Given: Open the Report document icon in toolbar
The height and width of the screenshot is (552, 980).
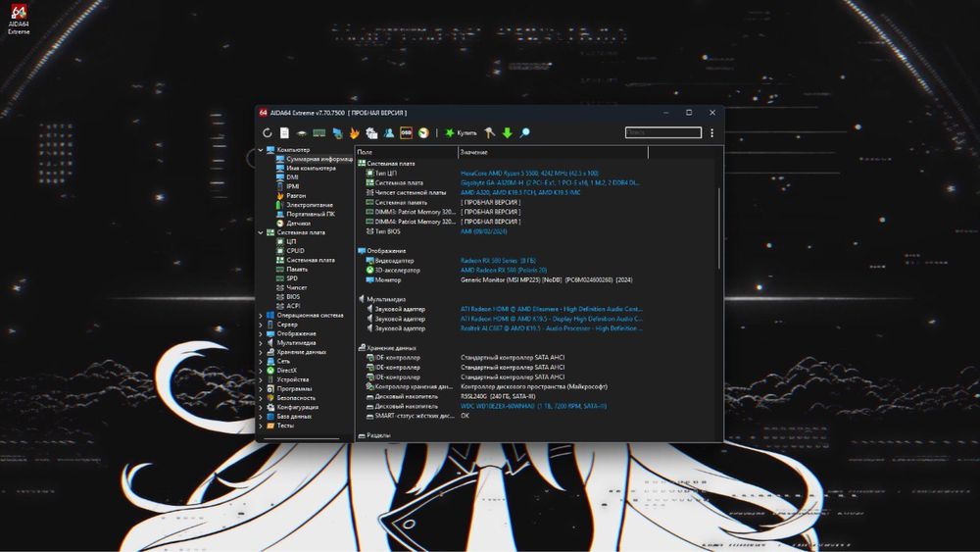Looking at the screenshot, I should tap(284, 132).
